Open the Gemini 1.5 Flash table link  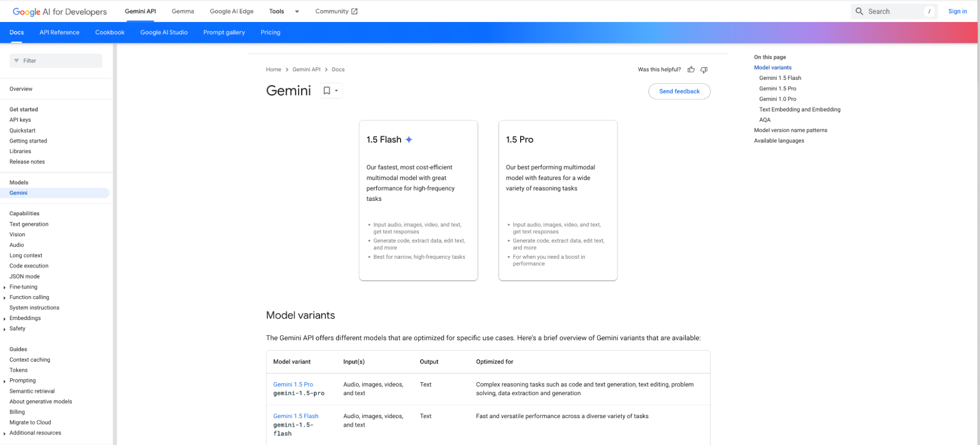[x=296, y=416]
